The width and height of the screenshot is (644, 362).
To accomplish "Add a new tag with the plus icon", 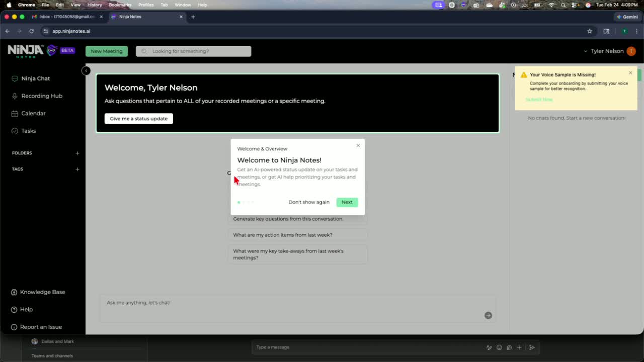I will 77,169.
